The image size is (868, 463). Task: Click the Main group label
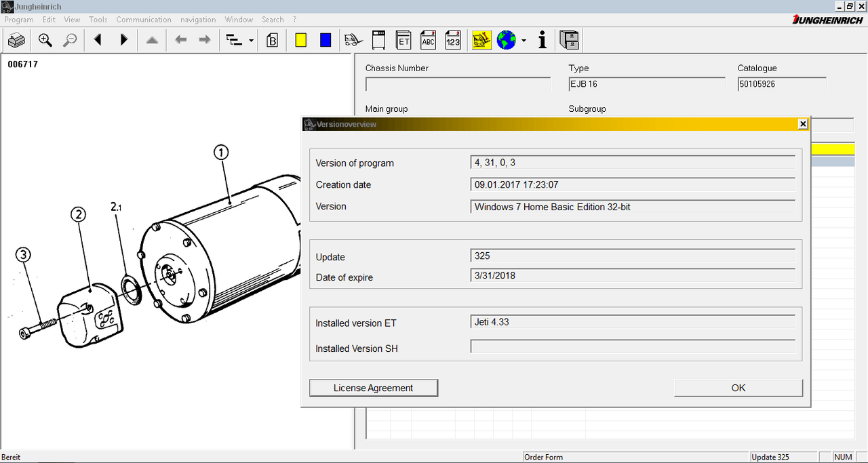click(387, 108)
